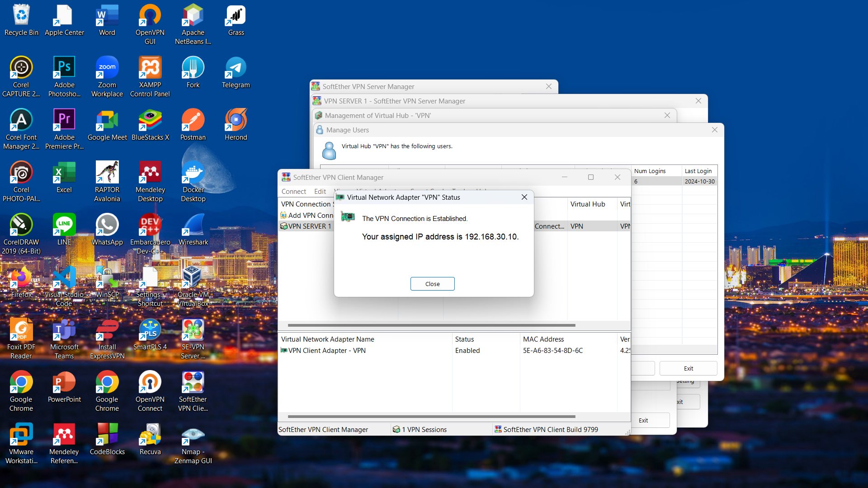Click SoftEther VPN Client Build 9799 status text
The width and height of the screenshot is (868, 488).
pyautogui.click(x=550, y=430)
